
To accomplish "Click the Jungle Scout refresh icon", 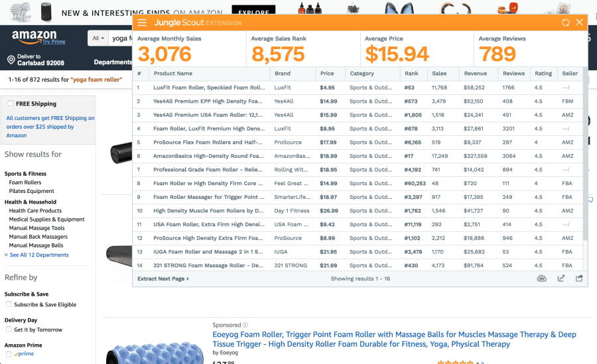I will pyautogui.click(x=565, y=23).
